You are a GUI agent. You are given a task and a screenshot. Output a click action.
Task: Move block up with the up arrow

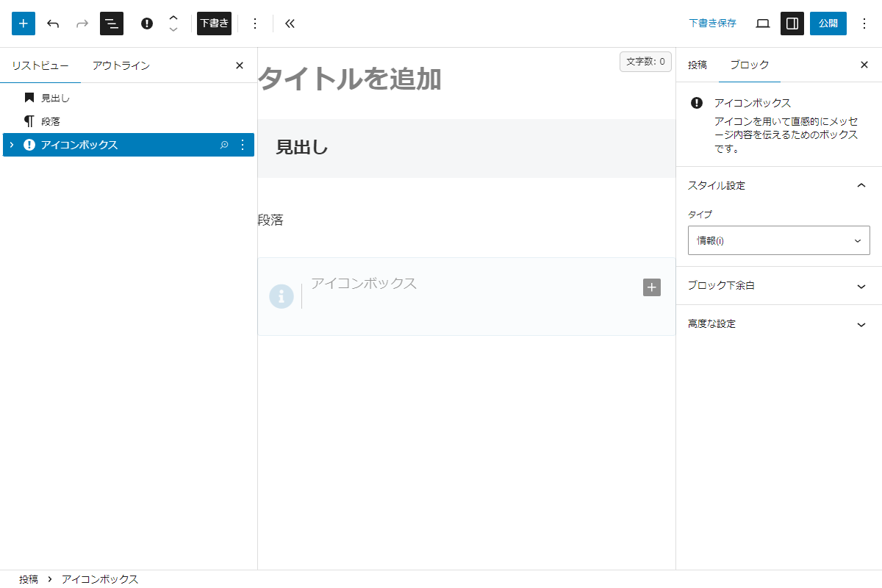[x=173, y=18]
